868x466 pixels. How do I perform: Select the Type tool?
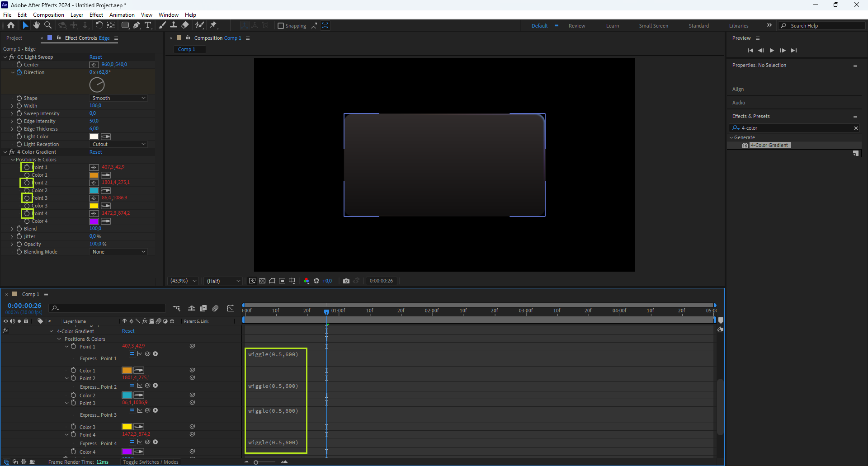(148, 25)
